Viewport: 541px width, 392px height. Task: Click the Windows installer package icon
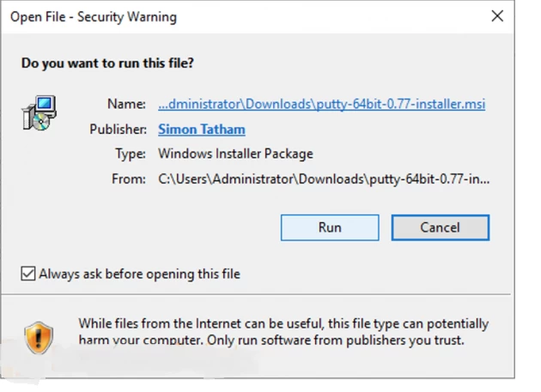(x=40, y=113)
